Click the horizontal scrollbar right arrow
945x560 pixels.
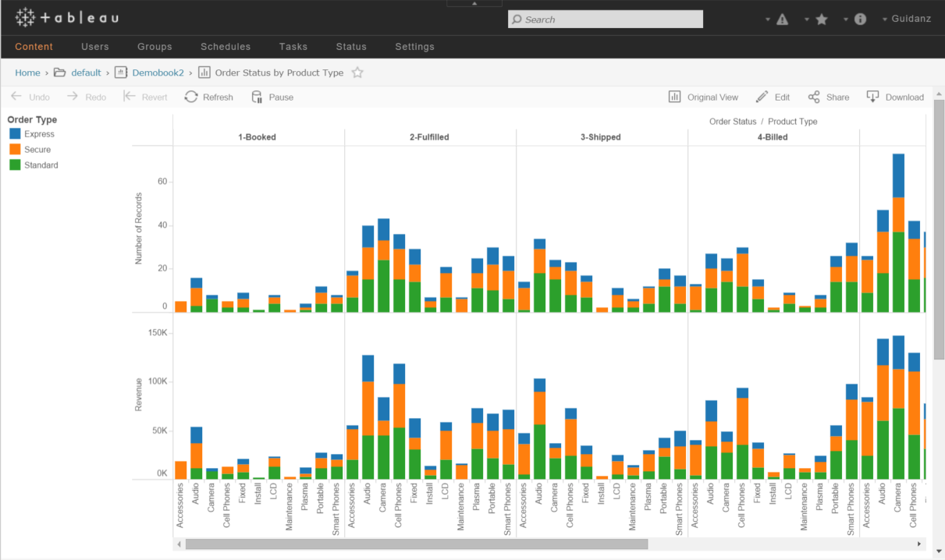click(x=919, y=544)
